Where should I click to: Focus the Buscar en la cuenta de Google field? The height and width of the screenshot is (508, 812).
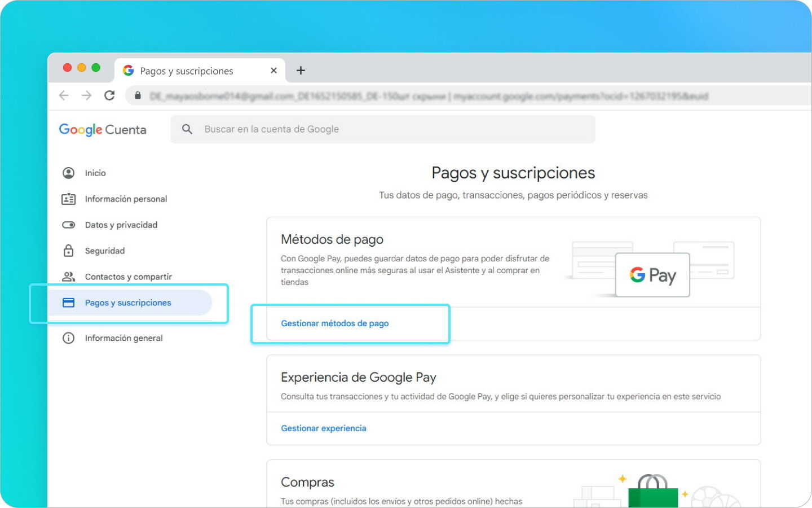383,129
